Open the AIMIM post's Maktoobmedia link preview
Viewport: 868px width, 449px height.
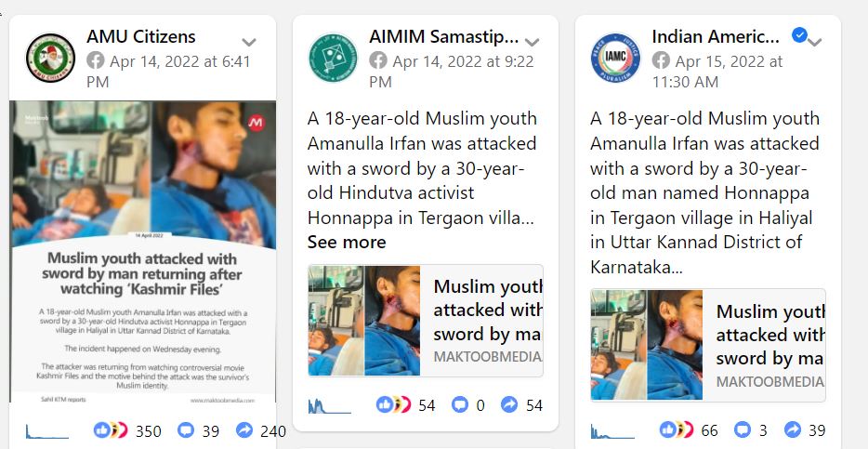[x=426, y=321]
